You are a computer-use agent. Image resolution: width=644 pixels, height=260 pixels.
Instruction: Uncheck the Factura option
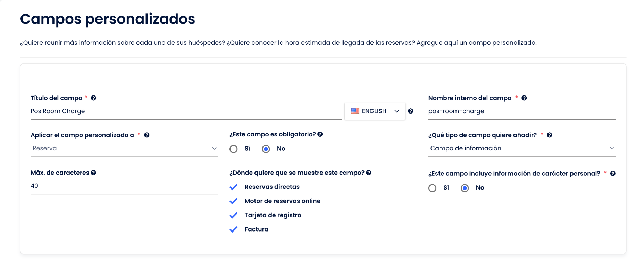coord(234,229)
